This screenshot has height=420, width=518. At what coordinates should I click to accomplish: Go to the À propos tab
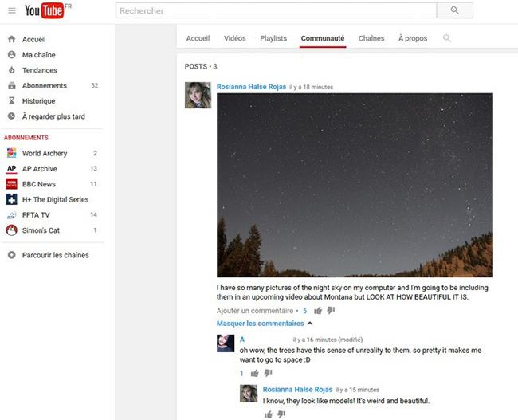point(412,38)
